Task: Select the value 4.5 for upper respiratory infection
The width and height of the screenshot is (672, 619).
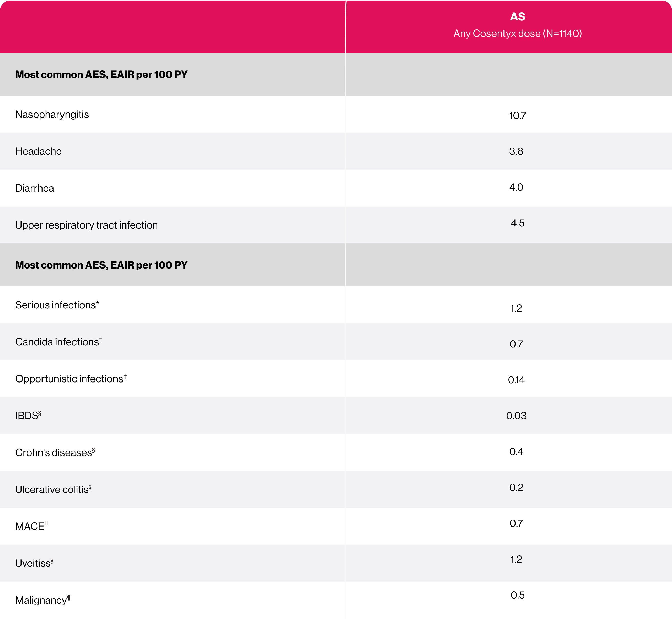Action: point(517,223)
